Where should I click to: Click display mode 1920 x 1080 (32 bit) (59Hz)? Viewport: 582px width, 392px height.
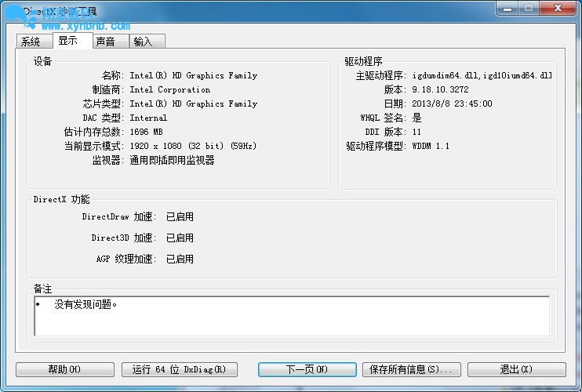point(193,146)
